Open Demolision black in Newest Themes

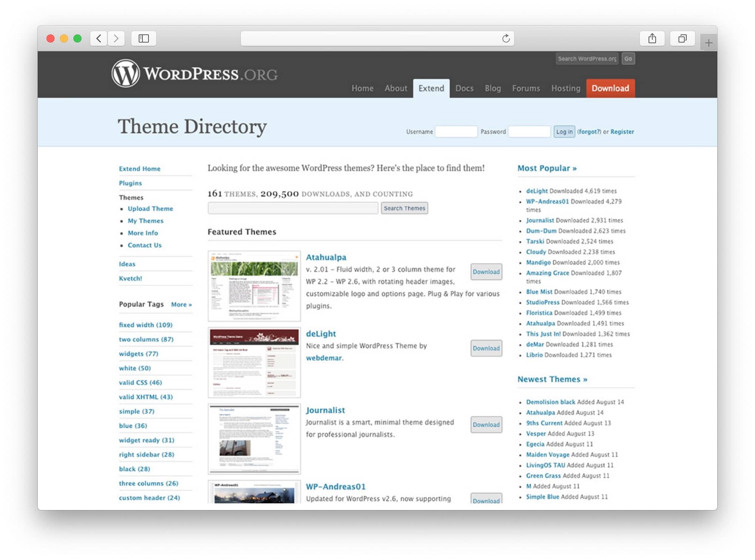(551, 402)
